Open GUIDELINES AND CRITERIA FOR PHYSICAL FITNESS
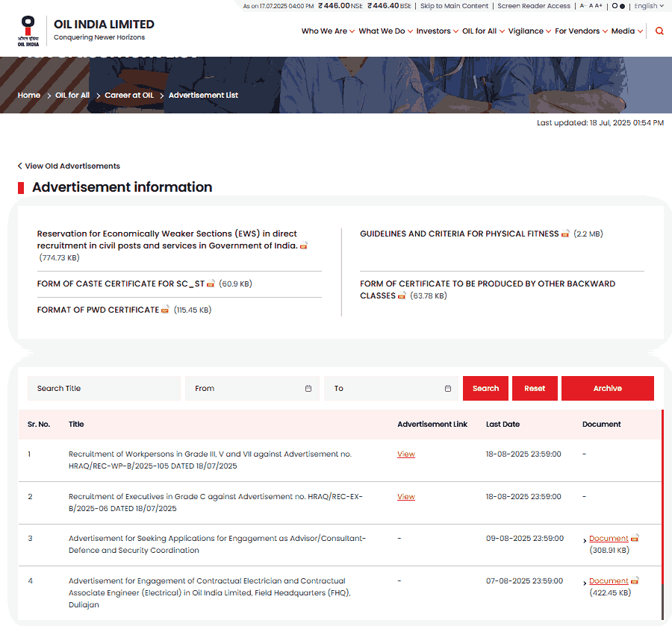Screen dimensions: 672x626 click(459, 234)
